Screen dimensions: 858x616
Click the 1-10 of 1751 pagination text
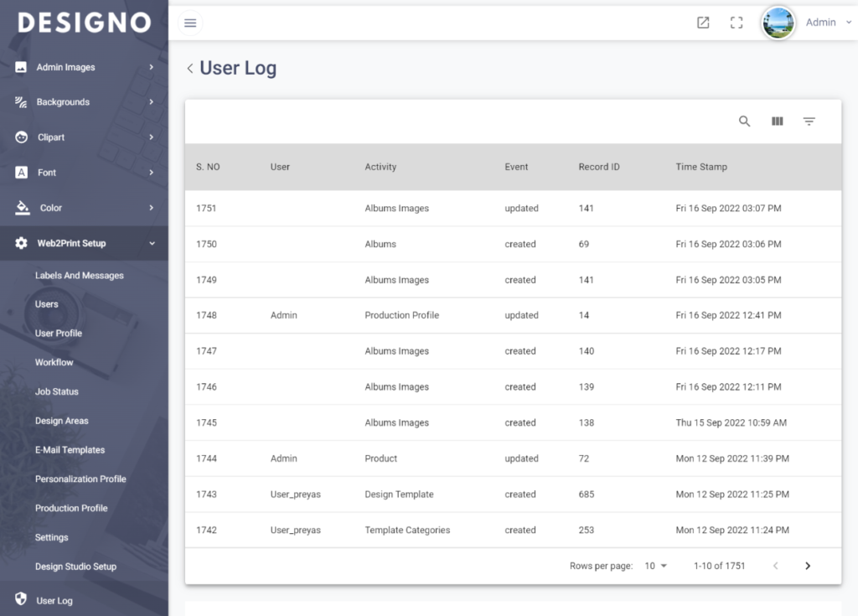pyautogui.click(x=719, y=566)
